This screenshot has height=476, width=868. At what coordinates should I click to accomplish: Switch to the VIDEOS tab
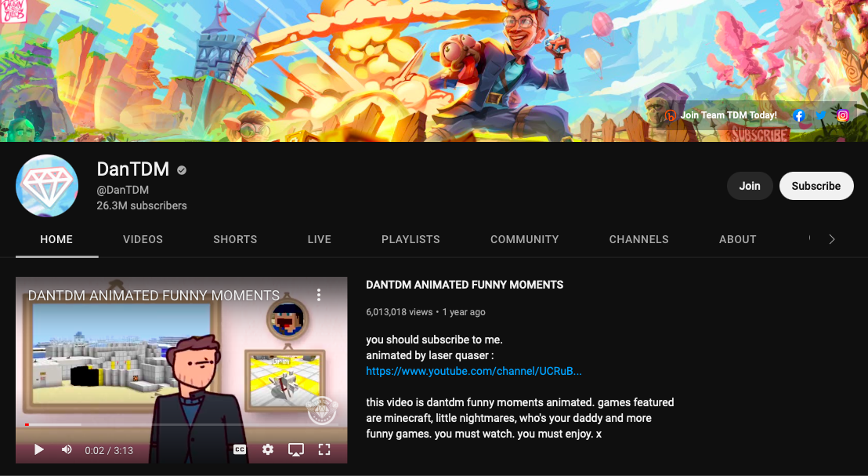143,239
